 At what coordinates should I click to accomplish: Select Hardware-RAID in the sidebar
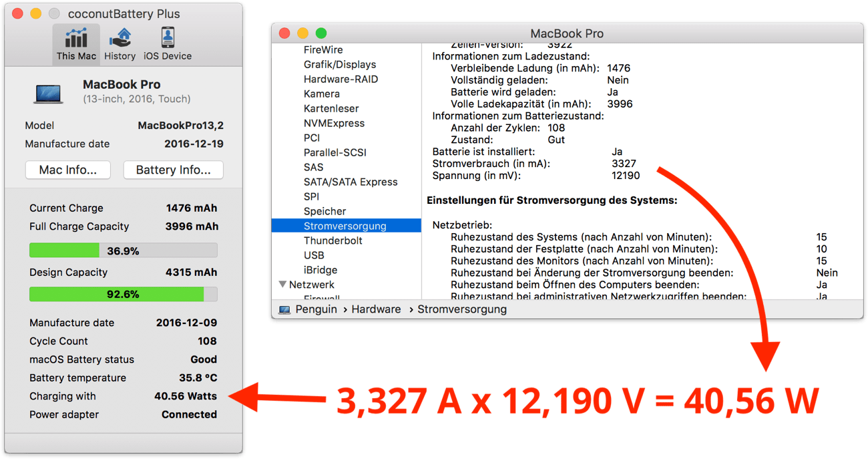pos(341,80)
